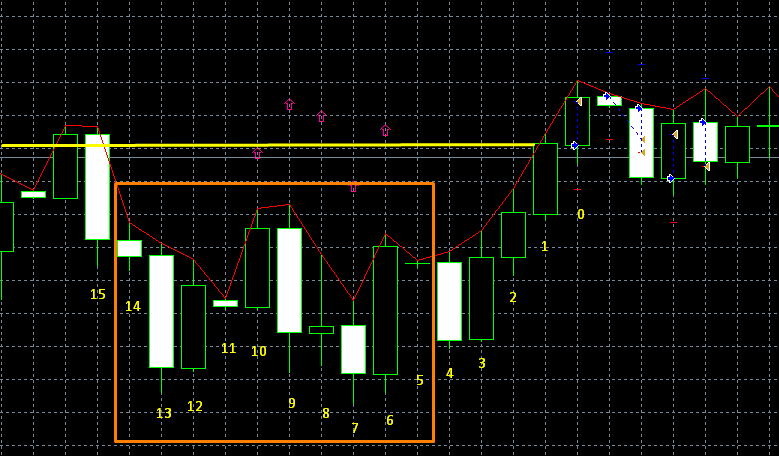Click the yellow text label 2
This screenshot has height=456, width=779.
[513, 298]
